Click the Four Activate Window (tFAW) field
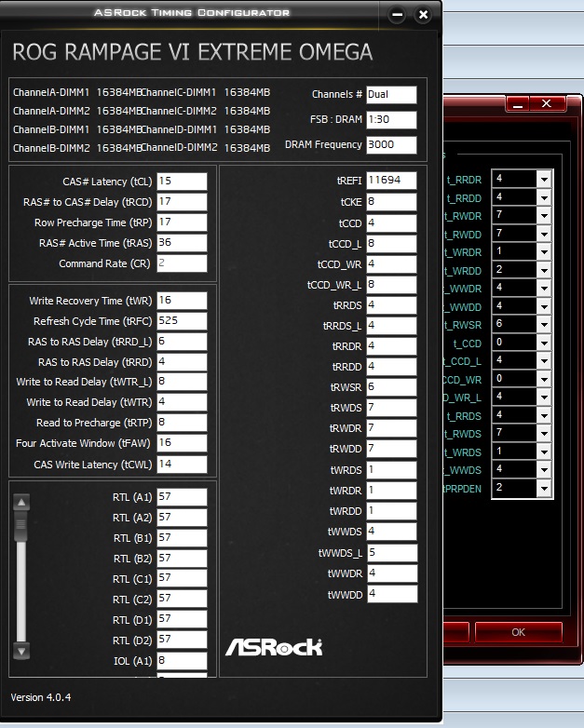The image size is (584, 728). point(182,442)
